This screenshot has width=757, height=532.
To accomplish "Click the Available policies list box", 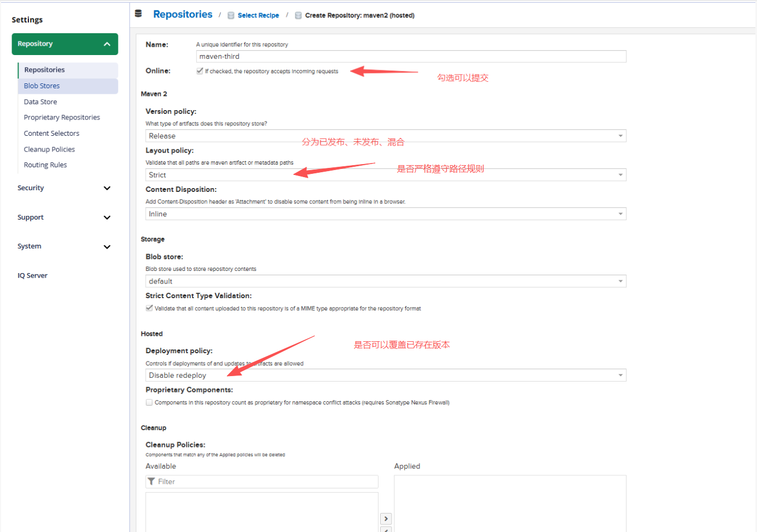I will pos(262,512).
